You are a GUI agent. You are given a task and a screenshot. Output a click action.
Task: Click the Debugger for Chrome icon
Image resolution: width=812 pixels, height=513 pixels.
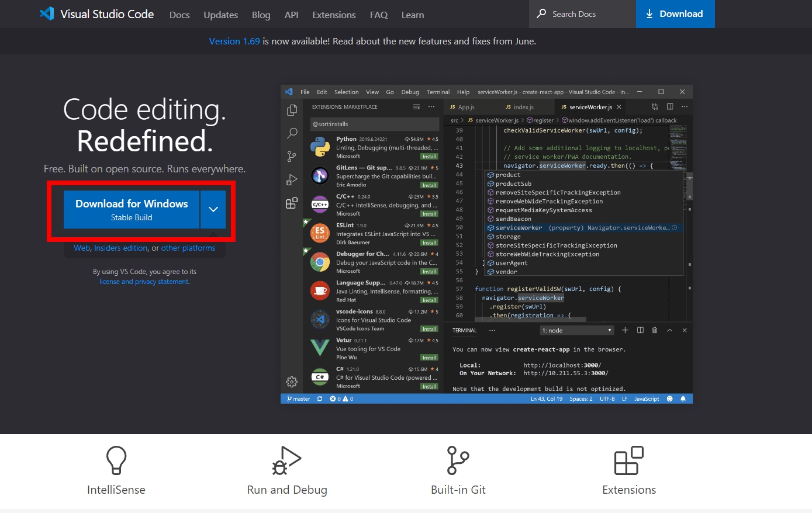(320, 262)
